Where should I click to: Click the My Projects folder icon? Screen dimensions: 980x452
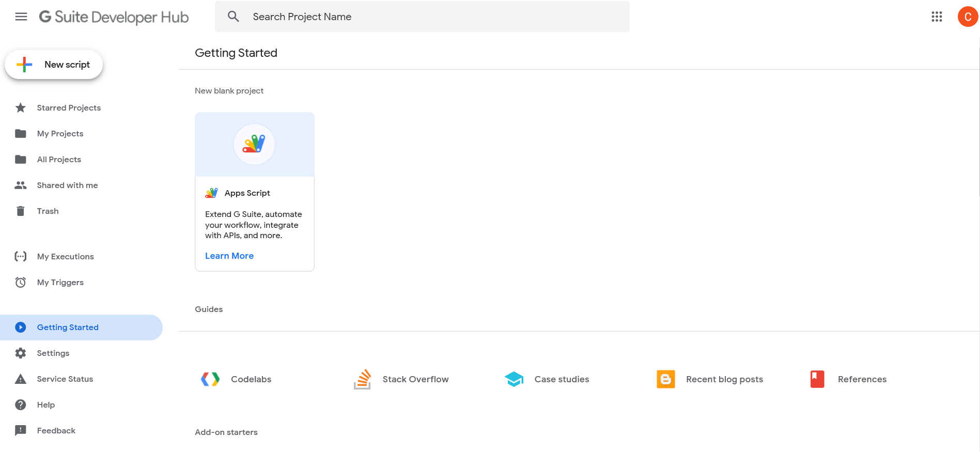(x=21, y=133)
